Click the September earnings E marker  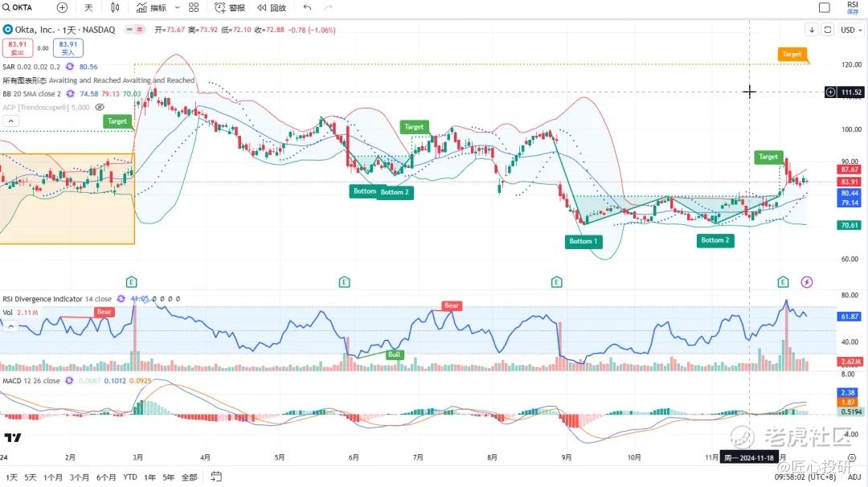click(x=557, y=282)
